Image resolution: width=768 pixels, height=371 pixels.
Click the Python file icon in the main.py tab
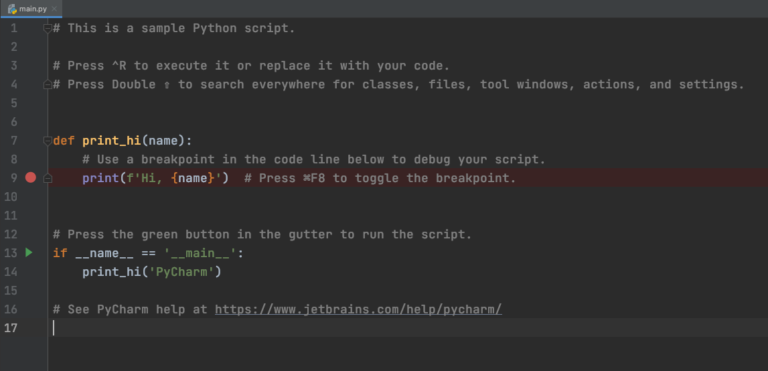point(12,9)
